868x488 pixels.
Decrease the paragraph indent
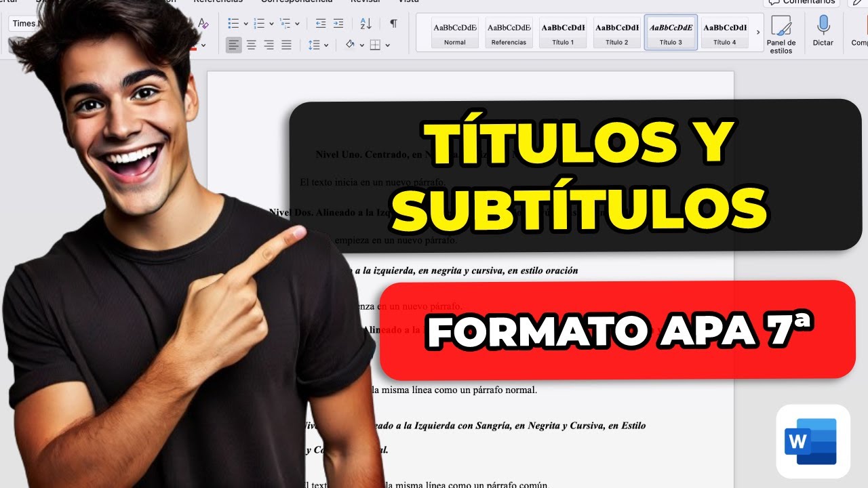pyautogui.click(x=321, y=24)
